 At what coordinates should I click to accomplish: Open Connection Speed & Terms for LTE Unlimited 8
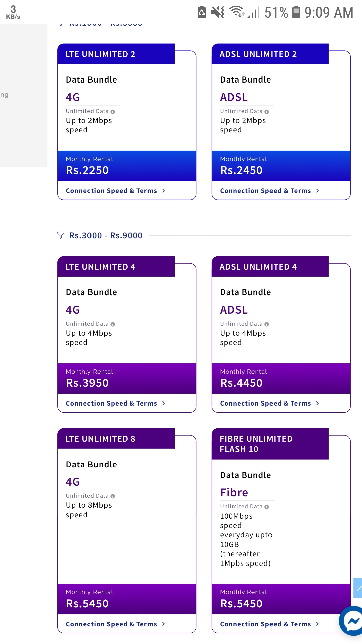coord(116,624)
